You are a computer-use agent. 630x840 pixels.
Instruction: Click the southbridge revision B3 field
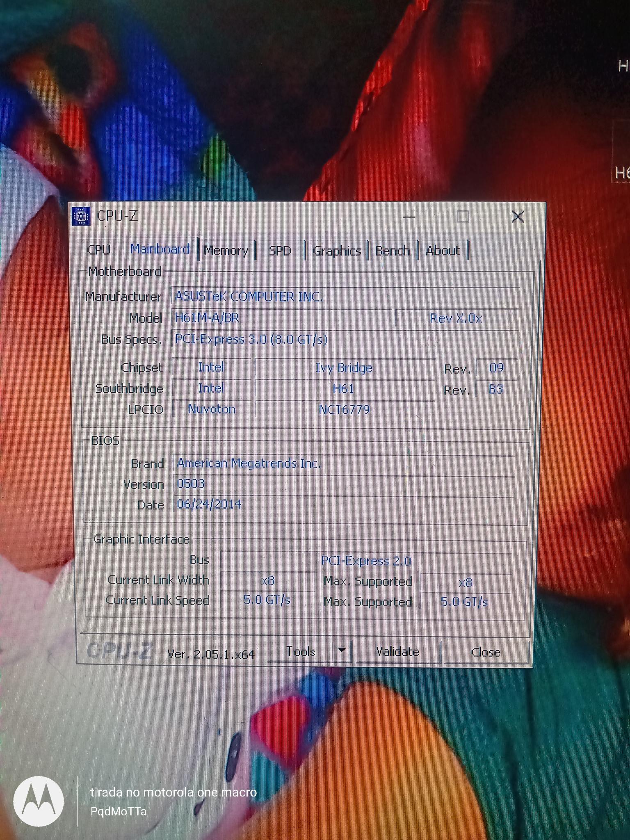(496, 389)
